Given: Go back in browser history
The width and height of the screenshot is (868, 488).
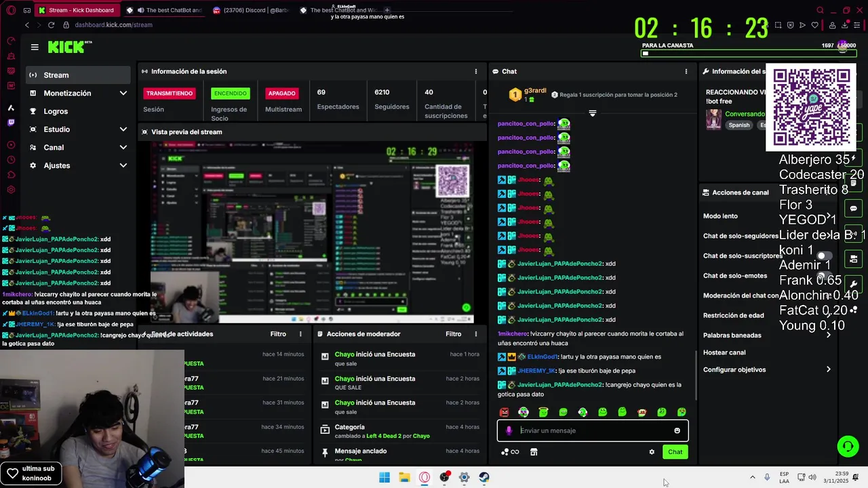Looking at the screenshot, I should click(x=26, y=25).
